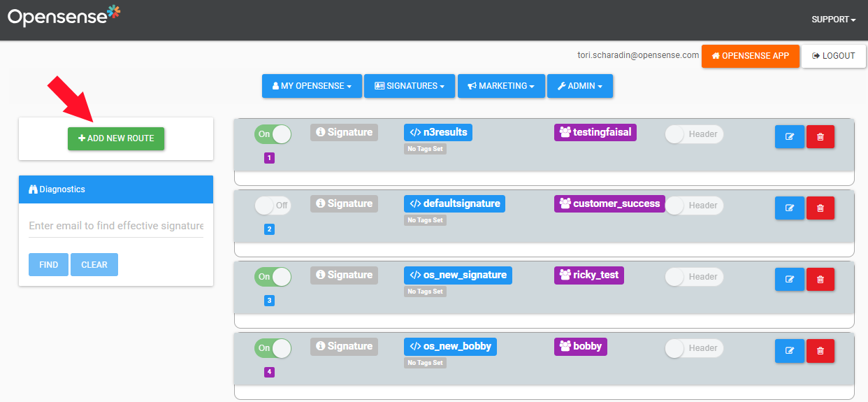Click Signature info badge in os_new_bobby row

[x=344, y=346]
